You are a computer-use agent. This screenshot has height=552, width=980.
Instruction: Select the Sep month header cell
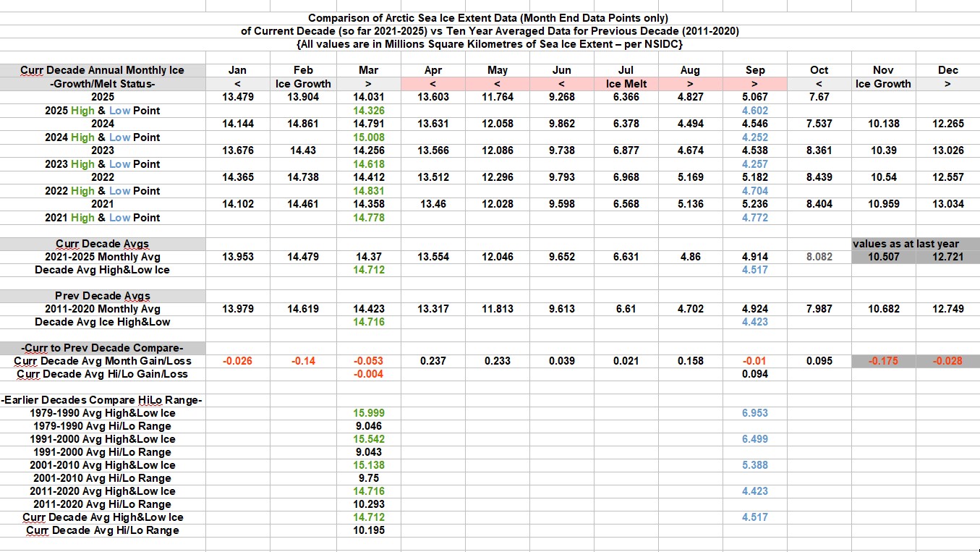754,70
